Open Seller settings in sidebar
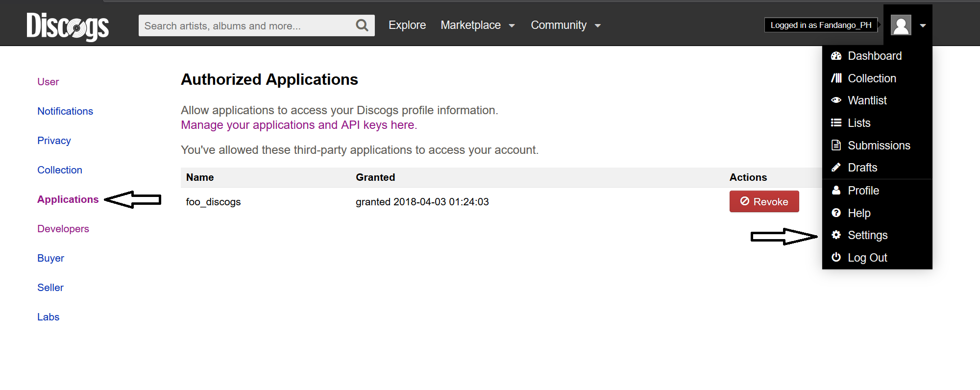The width and height of the screenshot is (980, 390). pyautogui.click(x=50, y=288)
